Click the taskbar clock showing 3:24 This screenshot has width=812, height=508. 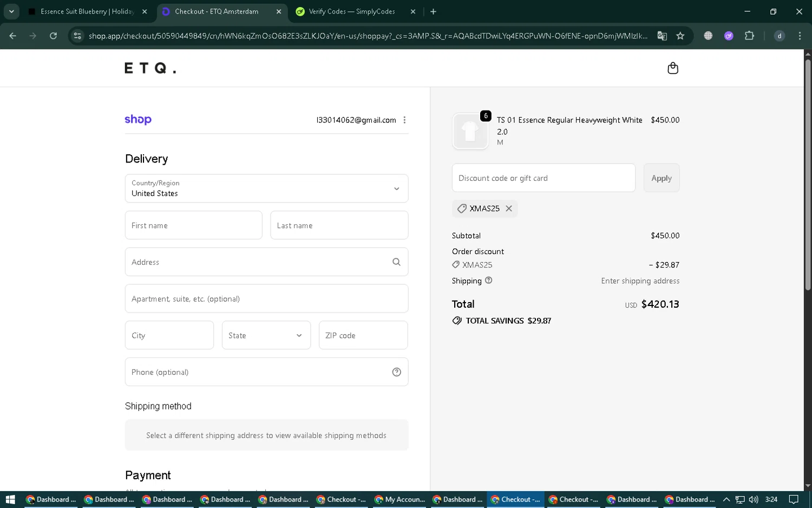click(x=771, y=499)
